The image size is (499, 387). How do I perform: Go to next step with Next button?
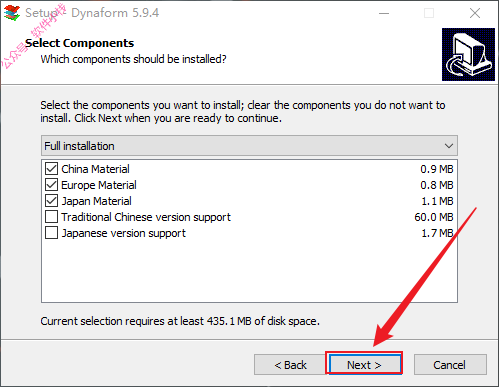[365, 365]
